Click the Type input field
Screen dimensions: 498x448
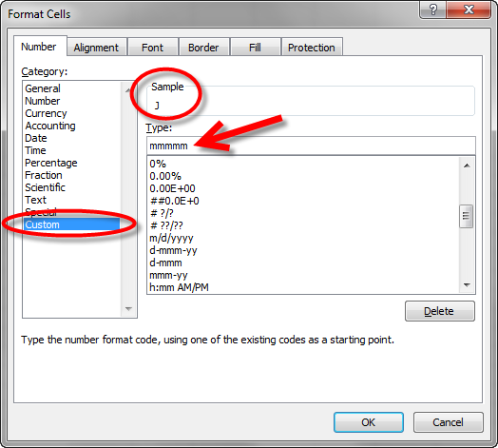[311, 146]
